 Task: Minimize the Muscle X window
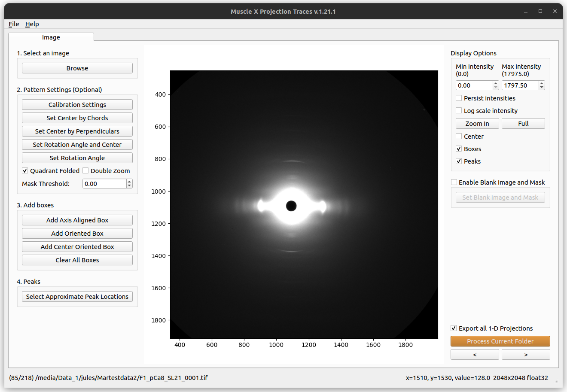pyautogui.click(x=526, y=12)
